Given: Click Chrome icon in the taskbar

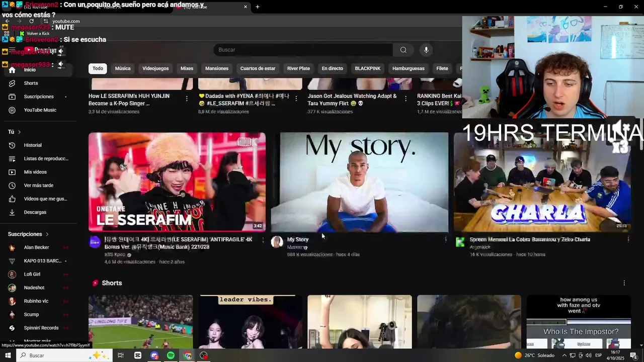Looking at the screenshot, I should (x=187, y=355).
